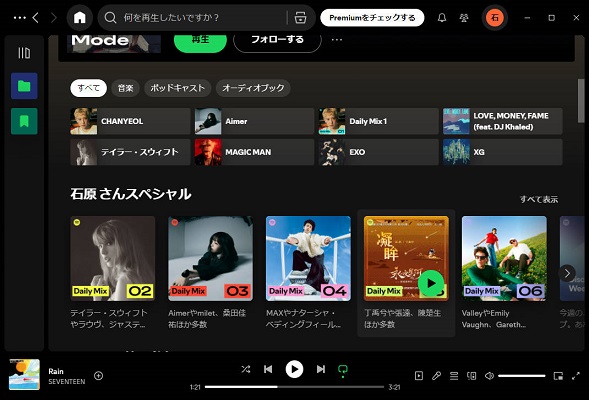This screenshot has width=589, height=400.
Task: Play the Daily Mix with green play button
Action: click(431, 283)
